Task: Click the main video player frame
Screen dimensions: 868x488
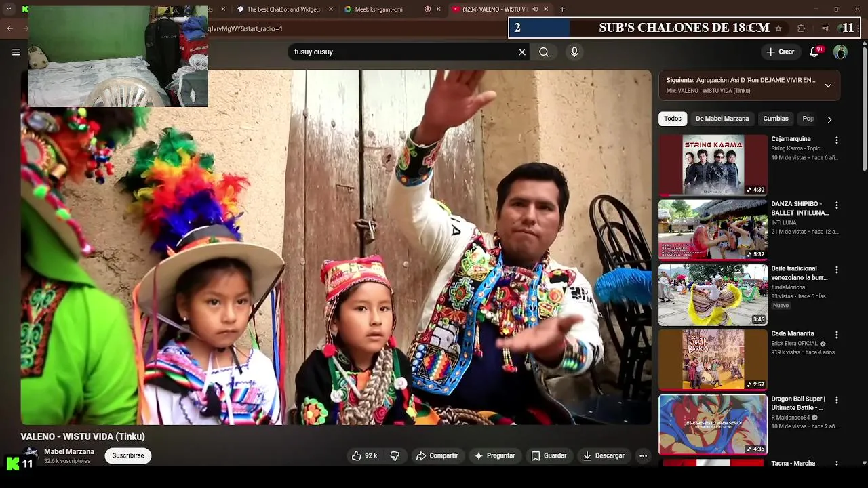Action: pyautogui.click(x=336, y=247)
